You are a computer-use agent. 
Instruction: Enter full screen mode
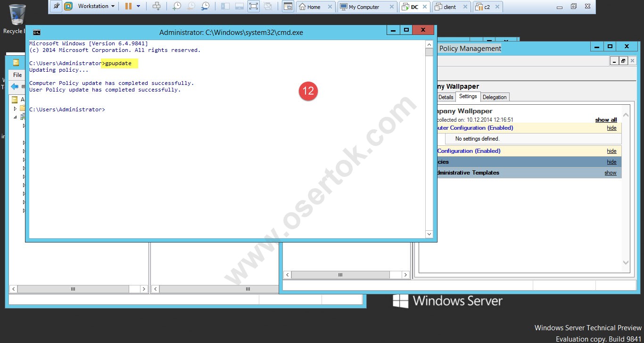[253, 7]
